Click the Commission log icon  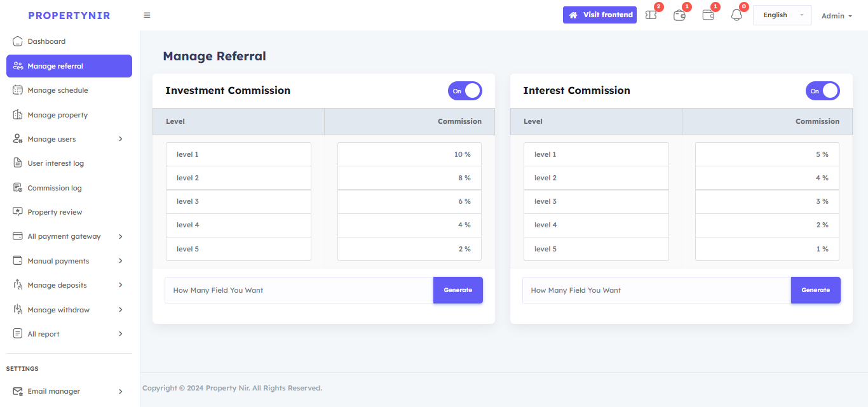(x=18, y=188)
